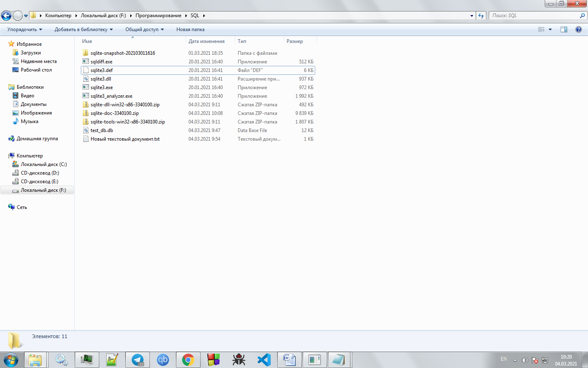588x368 pixels.
Task: Open the Добавить в библиотеку dropdown
Action: (x=84, y=29)
